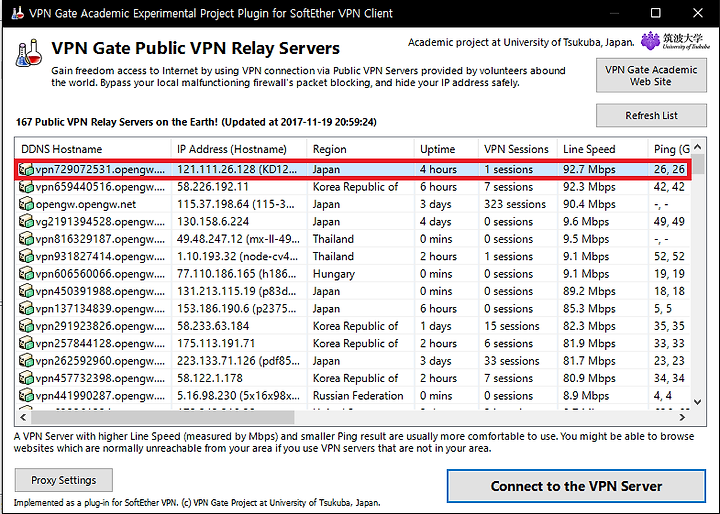Select IP address 58.122.1.178
The width and height of the screenshot is (720, 514).
pos(210,378)
